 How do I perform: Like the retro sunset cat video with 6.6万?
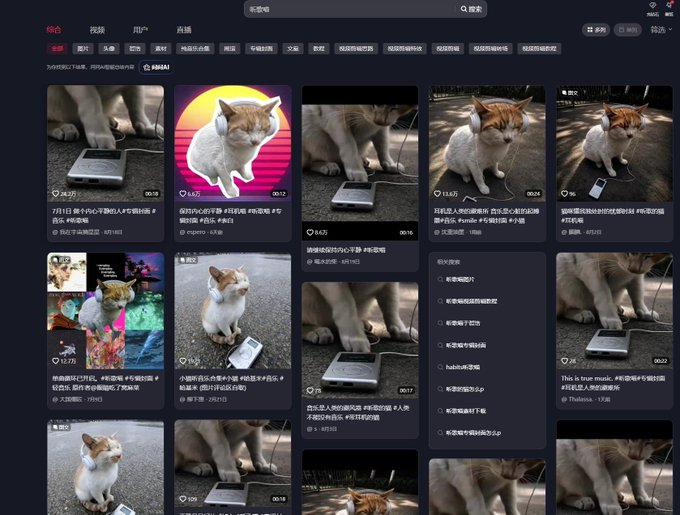[183, 194]
